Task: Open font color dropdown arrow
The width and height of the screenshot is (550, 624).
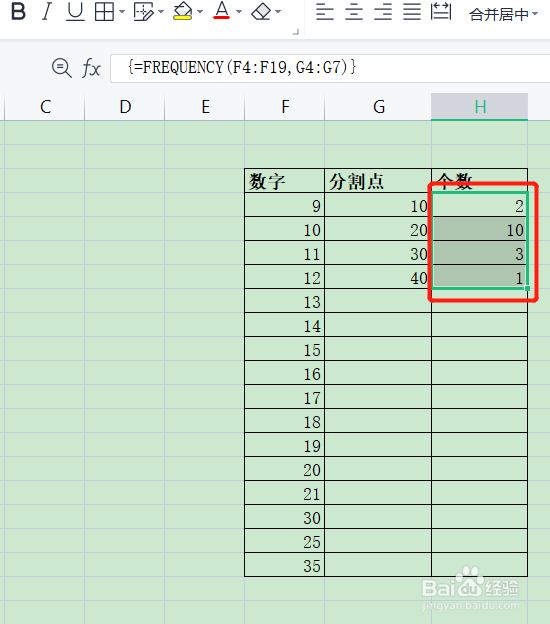Action: pyautogui.click(x=239, y=12)
